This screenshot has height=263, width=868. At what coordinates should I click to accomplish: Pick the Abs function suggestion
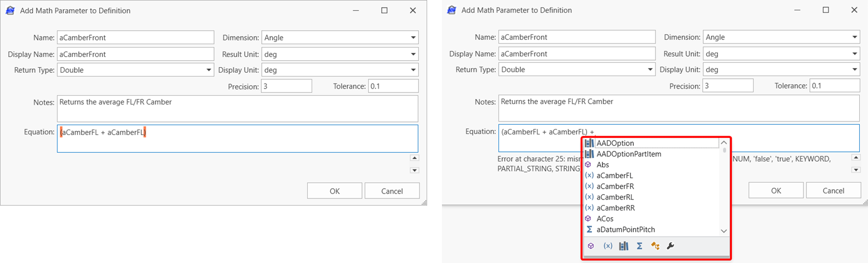coord(602,165)
